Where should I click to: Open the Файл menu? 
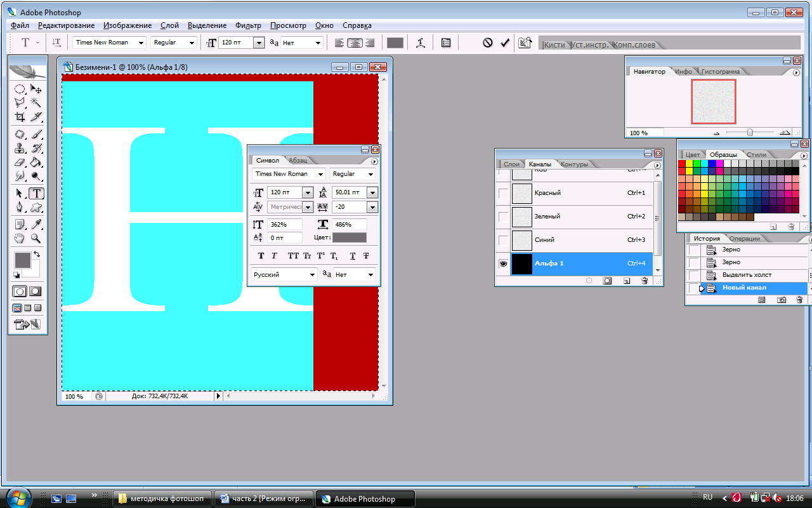tap(20, 25)
